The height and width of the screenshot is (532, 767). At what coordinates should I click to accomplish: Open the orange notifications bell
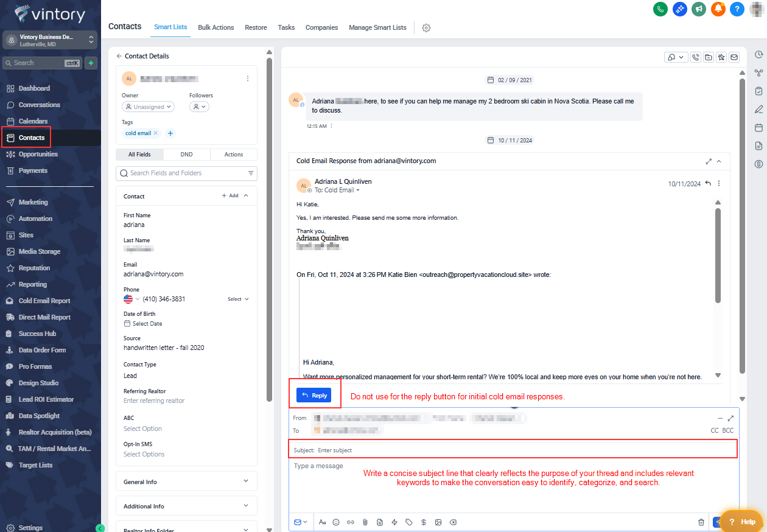click(x=718, y=9)
